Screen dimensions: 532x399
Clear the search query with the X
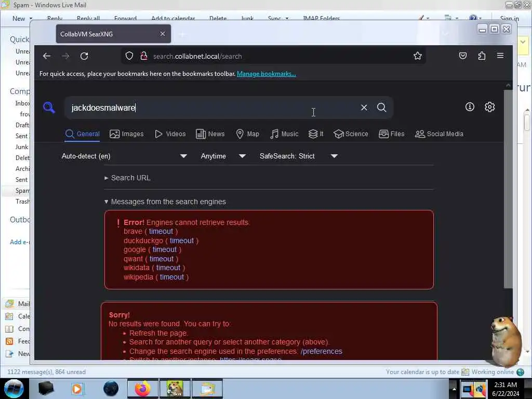tap(364, 108)
